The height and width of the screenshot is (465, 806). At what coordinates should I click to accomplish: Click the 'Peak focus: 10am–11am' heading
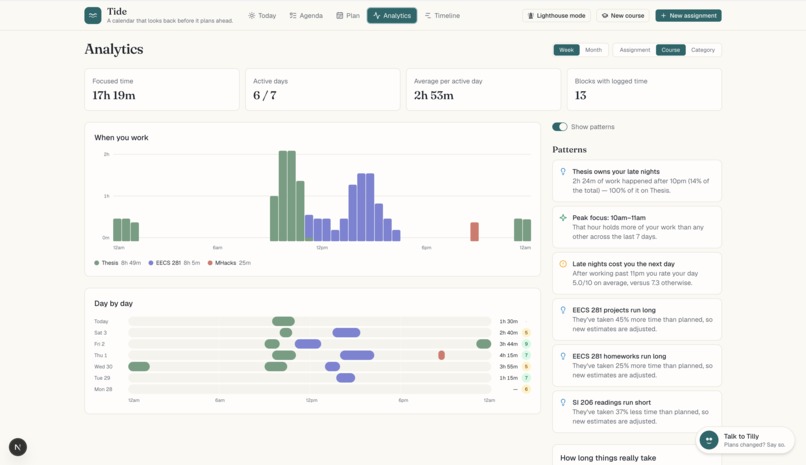pos(609,218)
